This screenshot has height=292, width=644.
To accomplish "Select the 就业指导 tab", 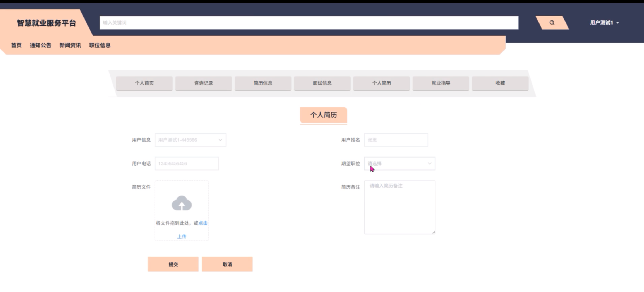I will 441,83.
